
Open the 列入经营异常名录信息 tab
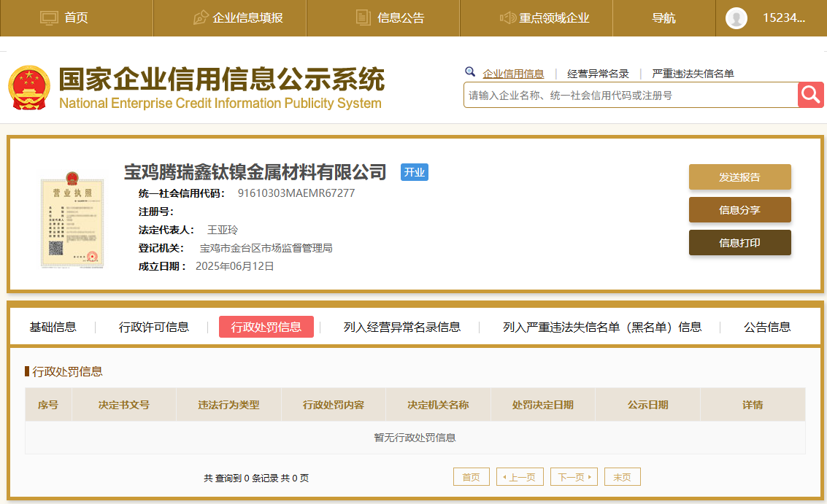(401, 327)
